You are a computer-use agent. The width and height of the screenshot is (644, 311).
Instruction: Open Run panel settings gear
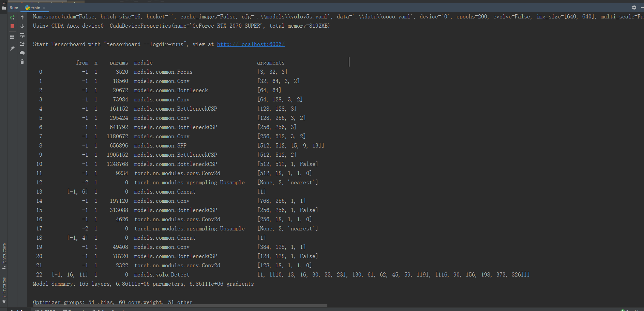click(634, 8)
